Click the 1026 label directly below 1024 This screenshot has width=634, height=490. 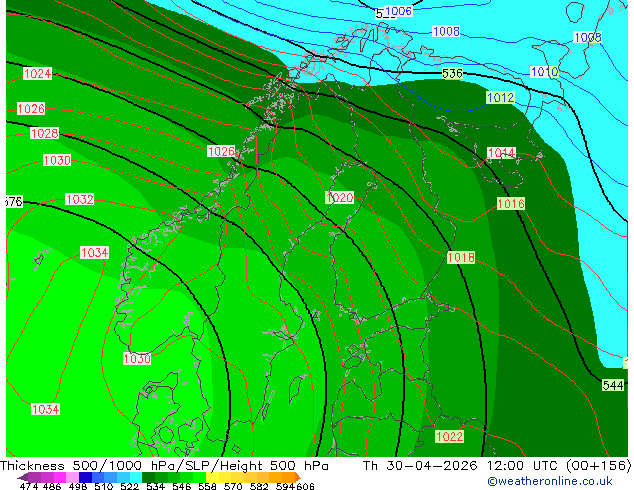(x=31, y=109)
